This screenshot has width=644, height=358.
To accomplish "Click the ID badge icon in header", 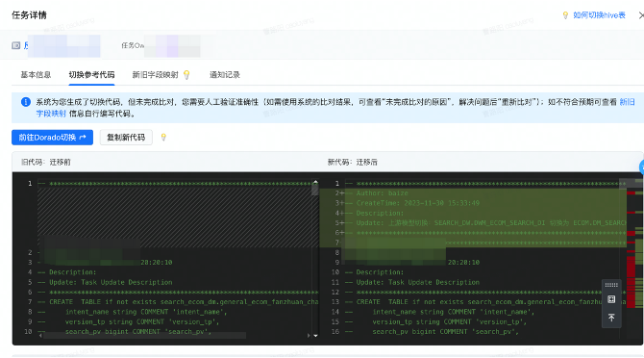I will pyautogui.click(x=16, y=45).
